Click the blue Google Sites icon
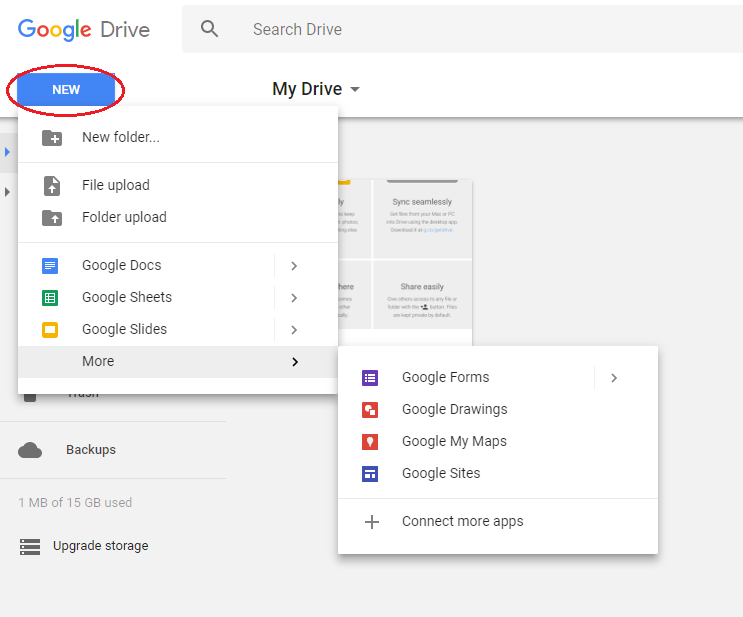 pyautogui.click(x=370, y=474)
